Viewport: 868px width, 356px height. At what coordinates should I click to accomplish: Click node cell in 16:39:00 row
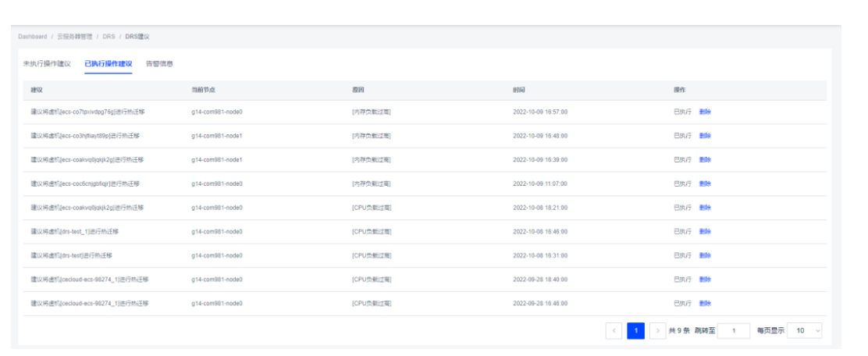[217, 159]
